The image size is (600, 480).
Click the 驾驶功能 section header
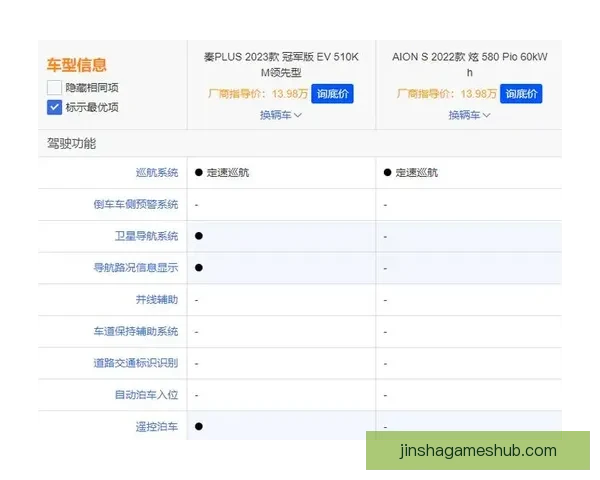click(72, 144)
